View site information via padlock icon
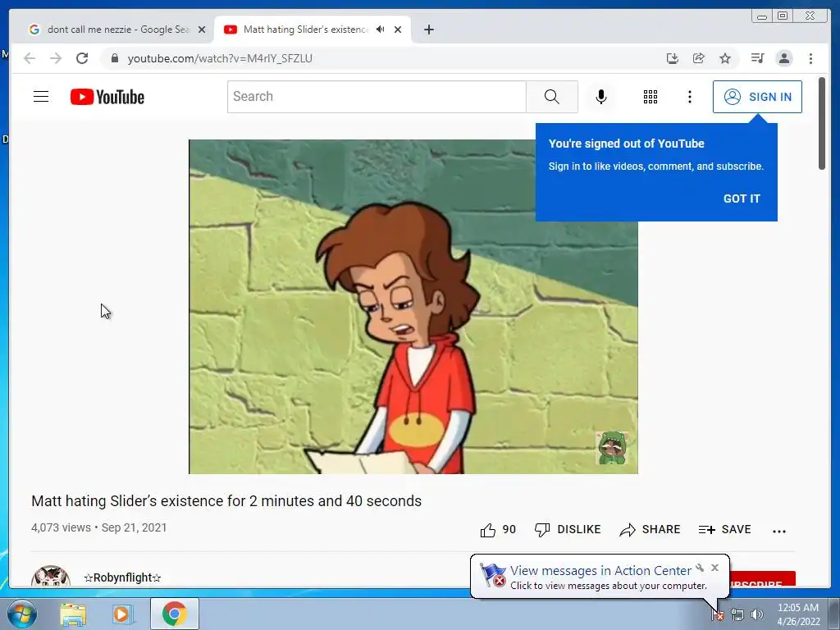This screenshot has height=630, width=840. click(114, 58)
